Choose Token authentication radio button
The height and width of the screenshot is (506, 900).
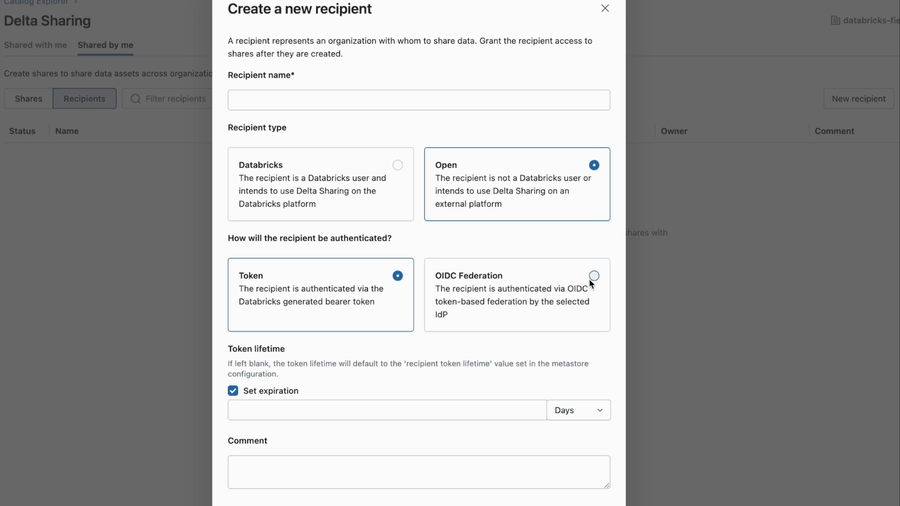tap(397, 276)
